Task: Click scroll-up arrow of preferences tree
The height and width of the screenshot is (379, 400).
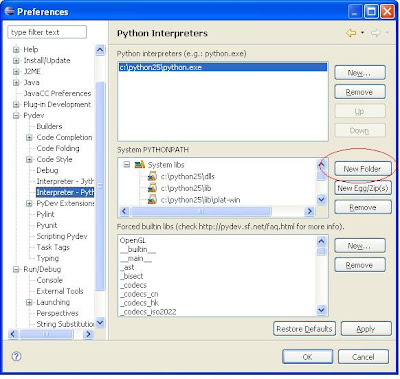Action: click(x=100, y=50)
